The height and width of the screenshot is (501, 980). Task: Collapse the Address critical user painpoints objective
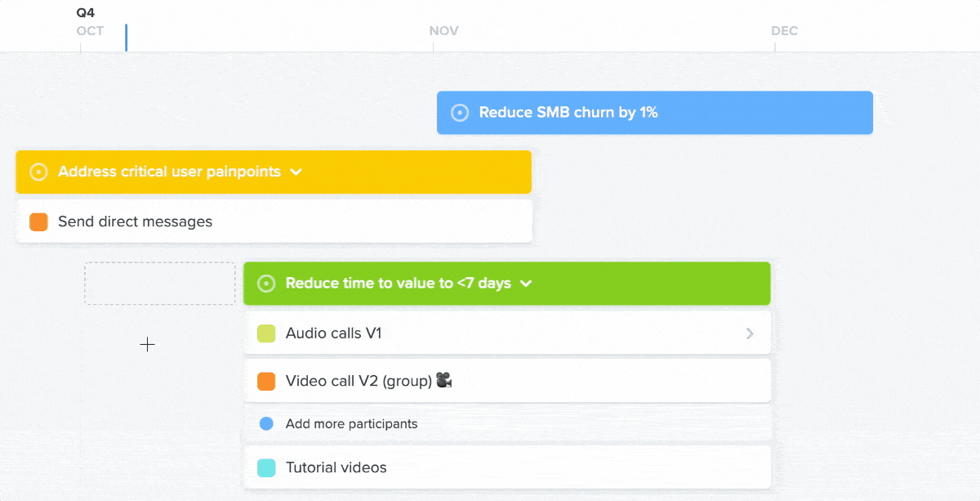[x=296, y=172]
